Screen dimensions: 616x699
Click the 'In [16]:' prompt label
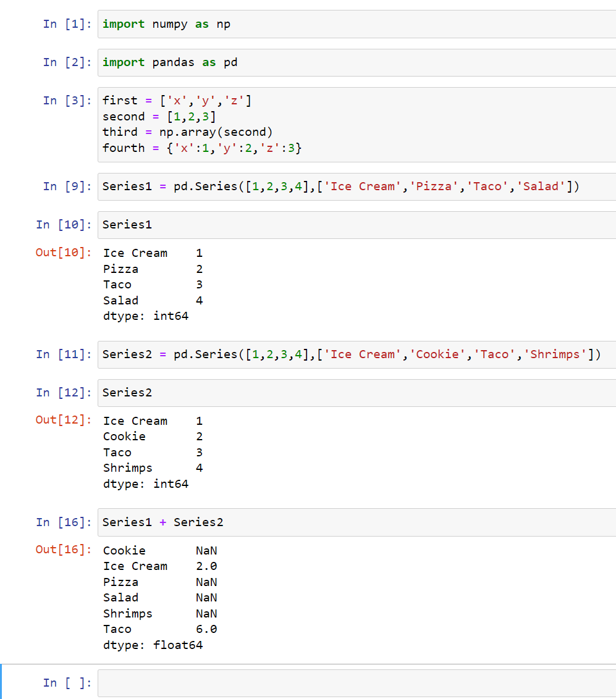point(64,522)
